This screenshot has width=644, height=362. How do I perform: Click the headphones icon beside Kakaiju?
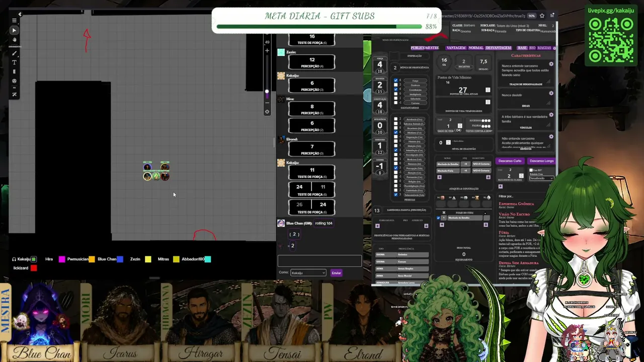point(14,259)
